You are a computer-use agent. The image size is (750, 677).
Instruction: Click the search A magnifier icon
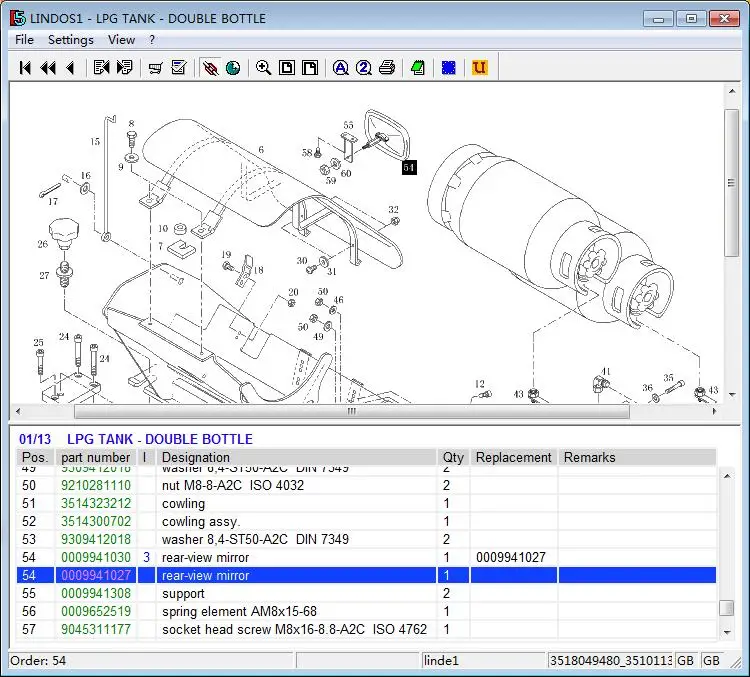(341, 67)
